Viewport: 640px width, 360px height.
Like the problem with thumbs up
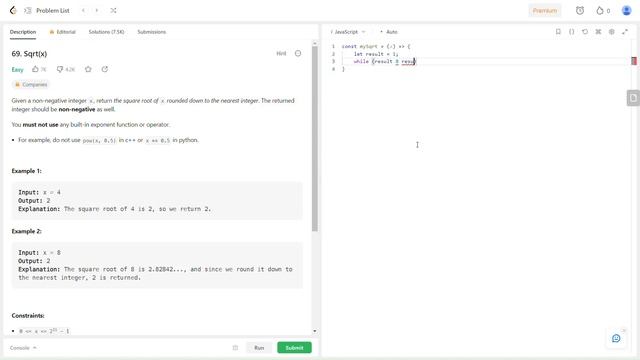pyautogui.click(x=36, y=69)
